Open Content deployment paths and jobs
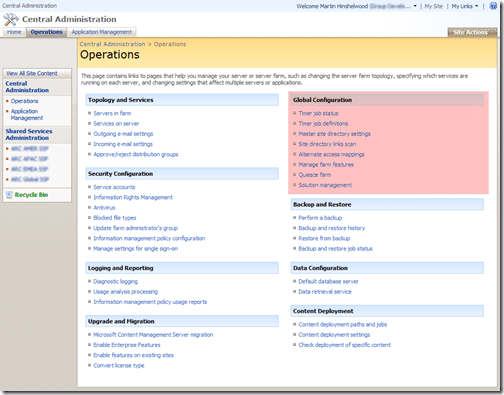This screenshot has width=504, height=395. tap(343, 325)
